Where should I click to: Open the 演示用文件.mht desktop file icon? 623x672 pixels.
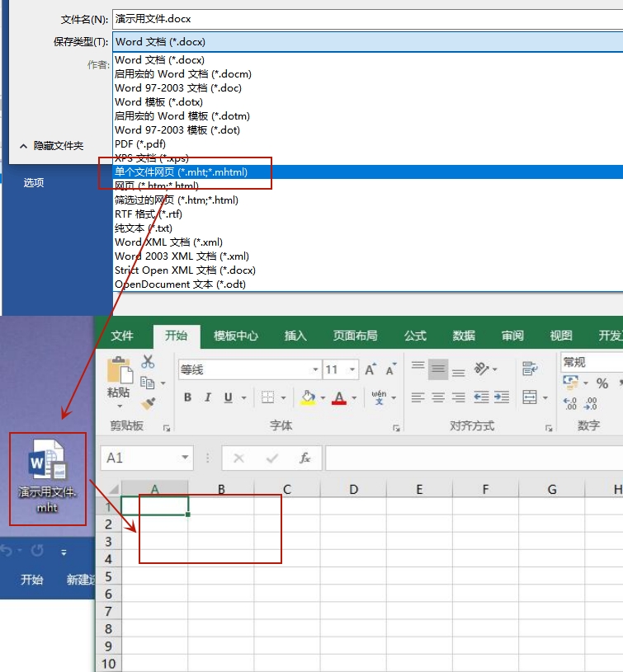[47, 478]
